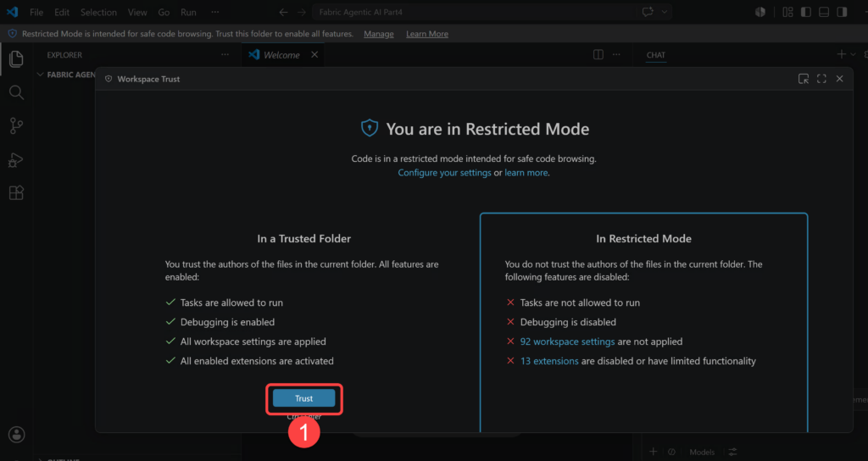Open Explorer's more actions ellipsis
The height and width of the screenshot is (461, 868).
[225, 55]
